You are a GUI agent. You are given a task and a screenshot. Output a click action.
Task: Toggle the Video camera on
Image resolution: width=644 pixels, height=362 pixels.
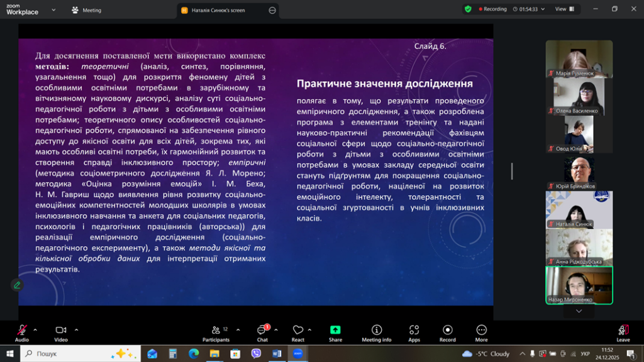pos(61,330)
